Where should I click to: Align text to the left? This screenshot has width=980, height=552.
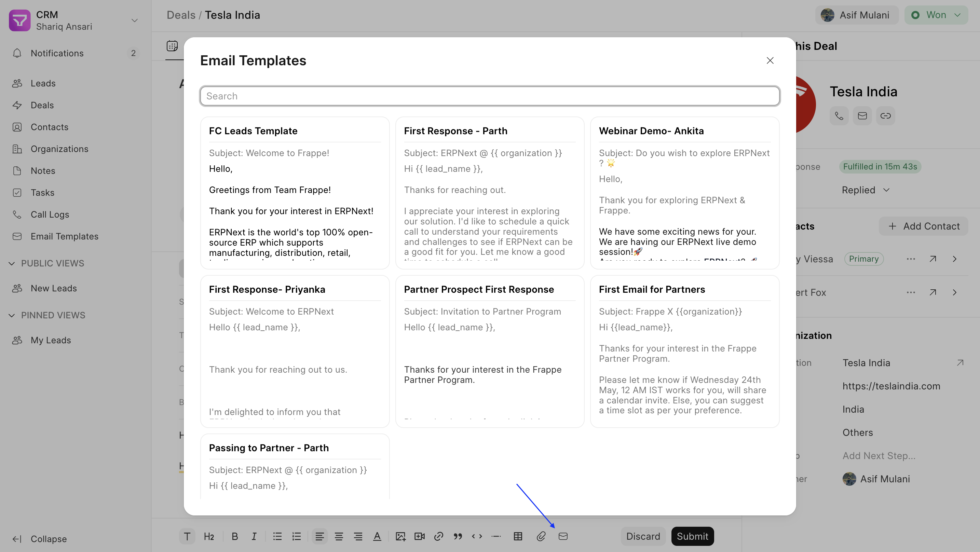coord(319,536)
